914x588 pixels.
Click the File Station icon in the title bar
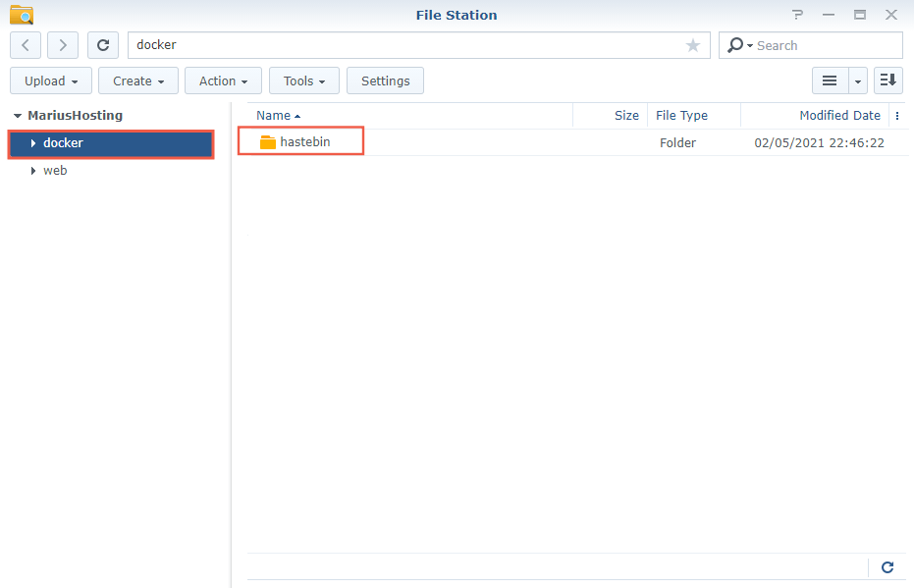tap(20, 14)
